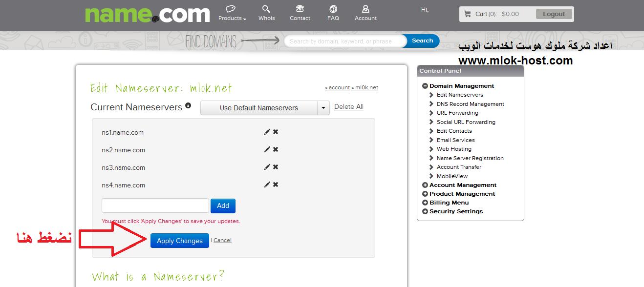The image size is (644, 287).
Task: Expand the Account Management section
Action: pyautogui.click(x=425, y=185)
